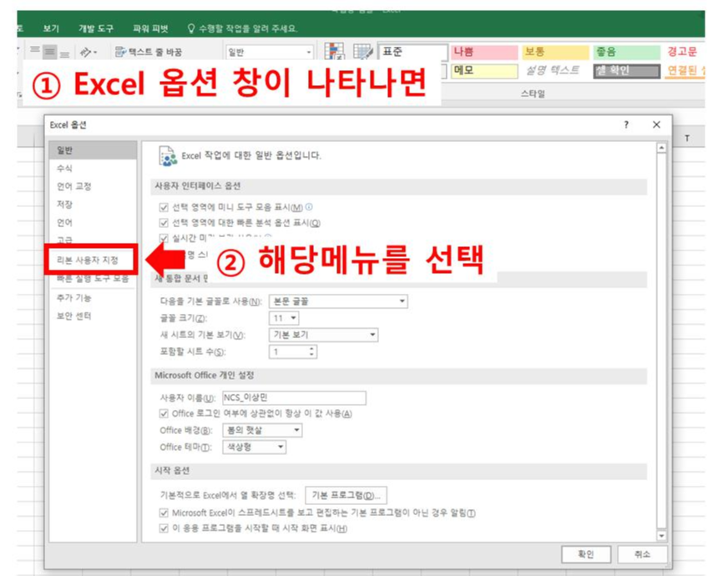
Task: Select column T header in worksheet
Action: click(x=687, y=139)
